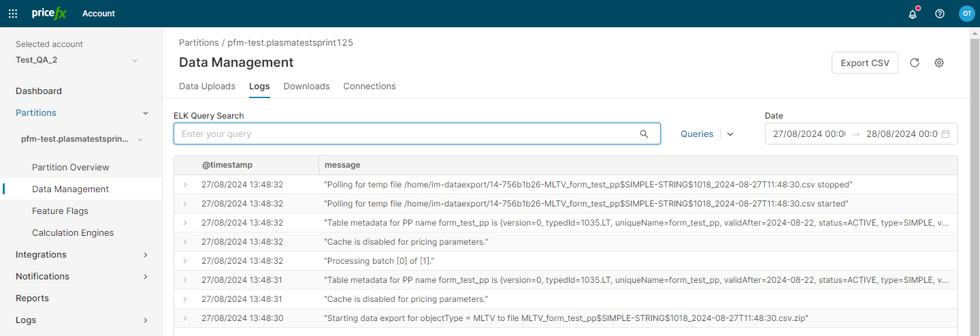Expand the 'Polling for temp file stopped' log row
This screenshot has height=336, width=980.
point(184,185)
